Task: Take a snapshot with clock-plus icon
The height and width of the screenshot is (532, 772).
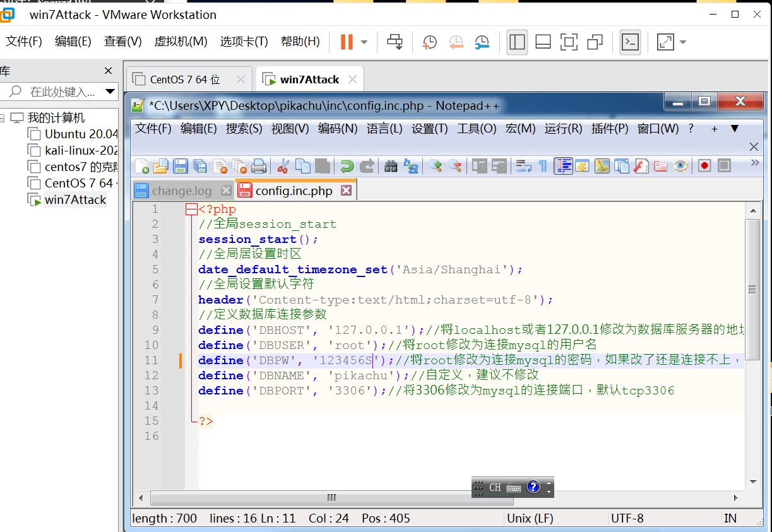Action: [429, 42]
